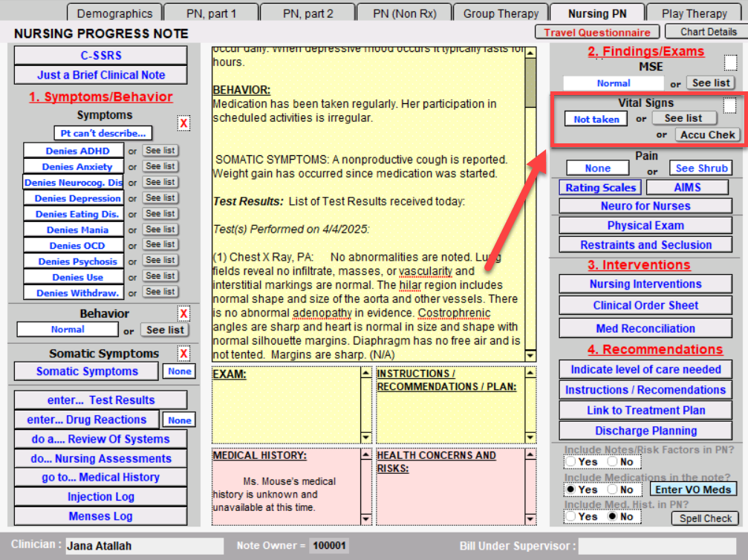Click the red X beside Symptoms heading
The height and width of the screenshot is (560, 748).
(183, 123)
